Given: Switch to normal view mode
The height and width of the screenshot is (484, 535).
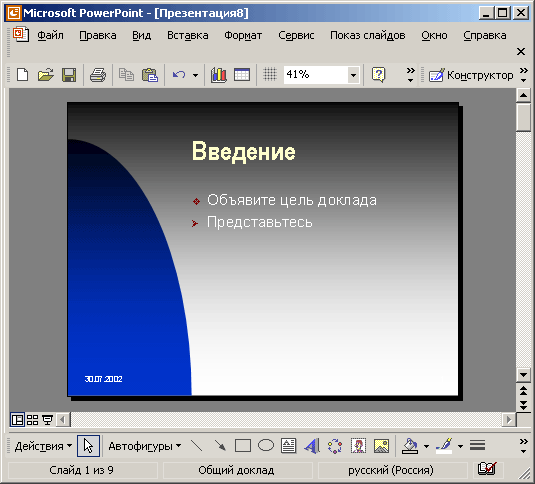Looking at the screenshot, I should click(17, 420).
